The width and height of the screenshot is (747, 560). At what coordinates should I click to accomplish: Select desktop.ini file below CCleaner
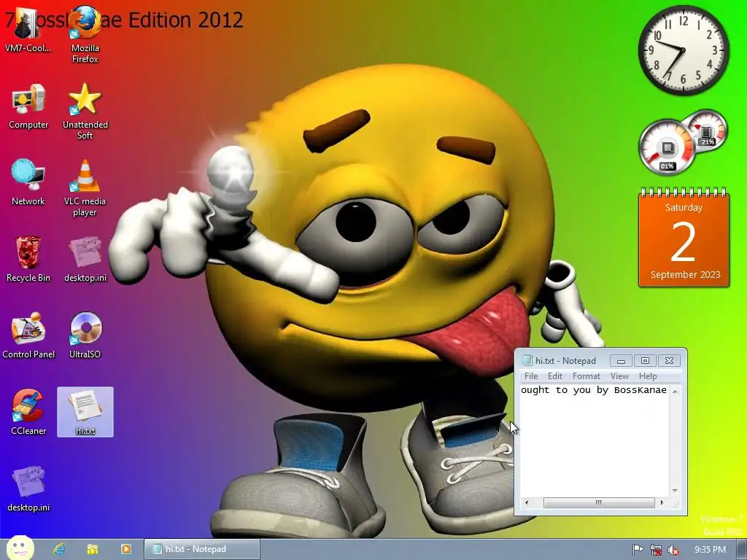tap(28, 489)
